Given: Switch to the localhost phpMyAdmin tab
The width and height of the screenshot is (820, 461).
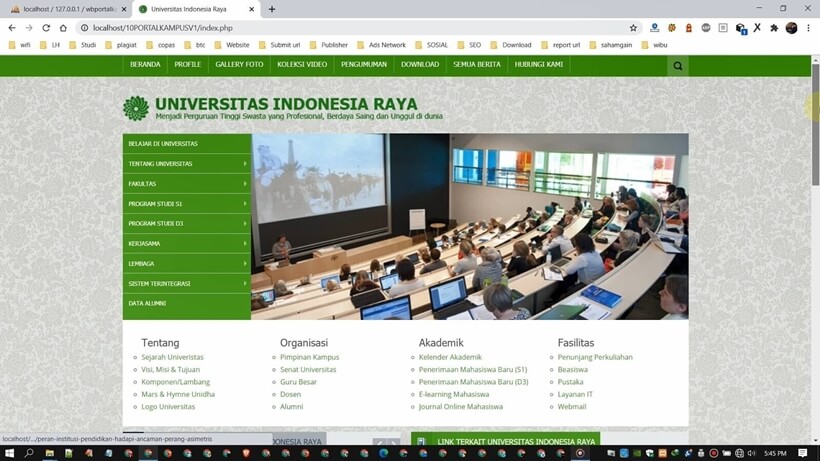Looking at the screenshot, I should [x=67, y=9].
